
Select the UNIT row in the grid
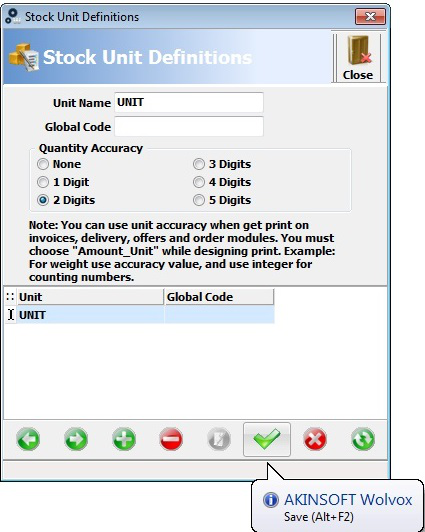[x=146, y=315]
